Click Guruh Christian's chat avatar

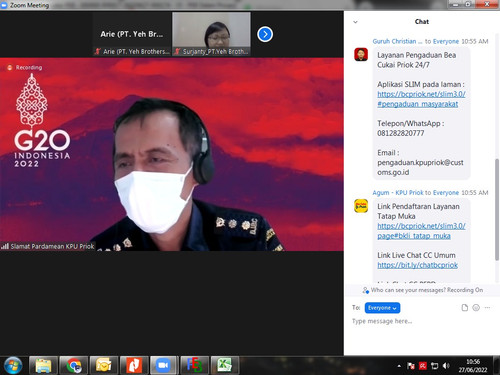[x=361, y=54]
